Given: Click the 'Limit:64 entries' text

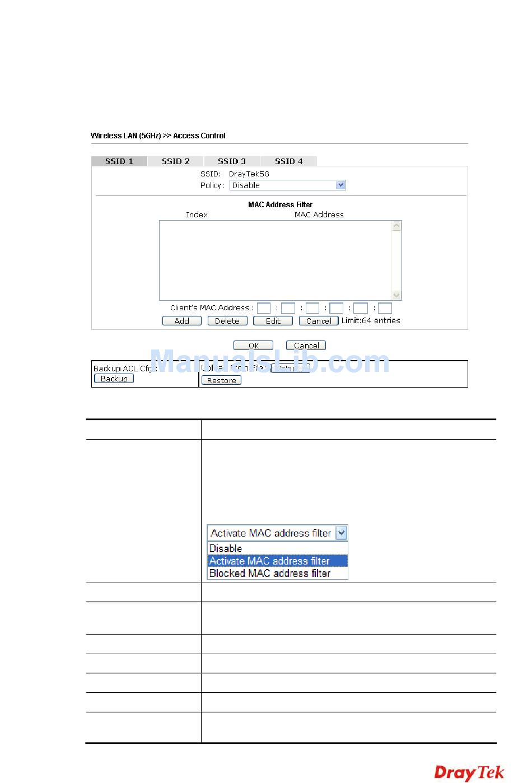Looking at the screenshot, I should coord(371,320).
